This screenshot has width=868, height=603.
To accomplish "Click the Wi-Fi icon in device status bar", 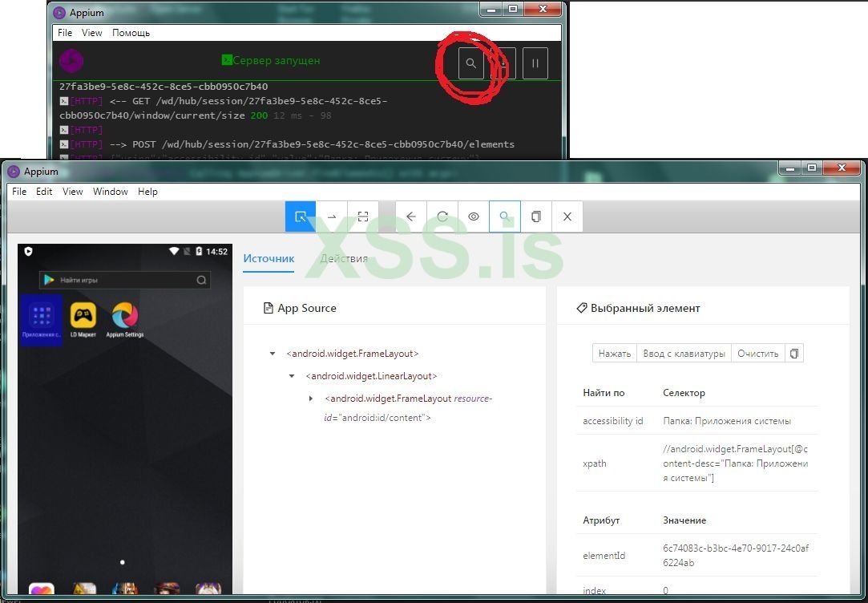I will pyautogui.click(x=174, y=252).
